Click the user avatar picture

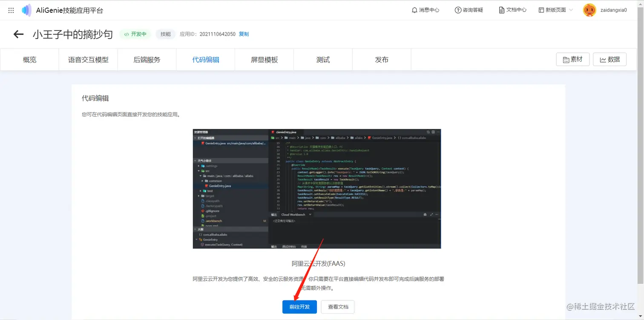589,10
